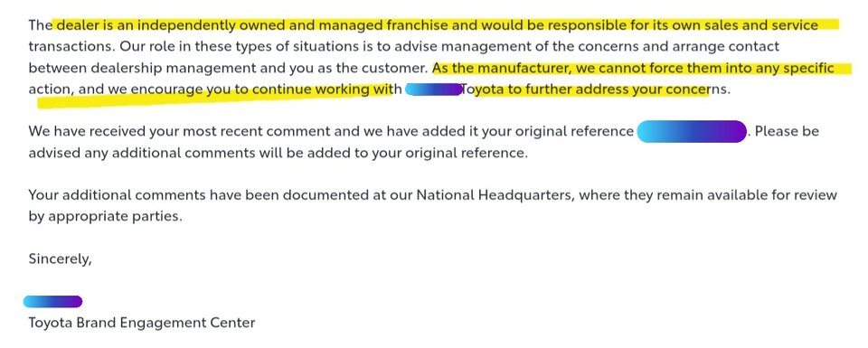Click the redacted original reference number
Image resolution: width=868 pixels, height=348 pixels.
pos(692,132)
